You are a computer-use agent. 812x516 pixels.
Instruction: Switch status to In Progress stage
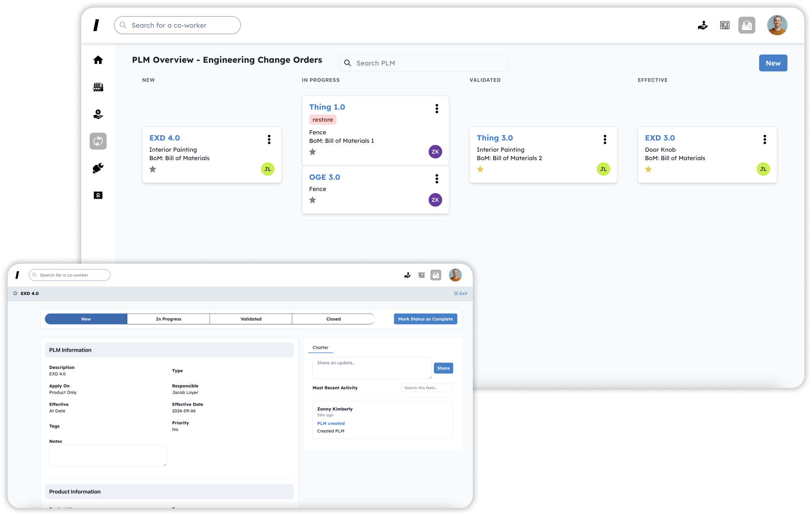[168, 319]
